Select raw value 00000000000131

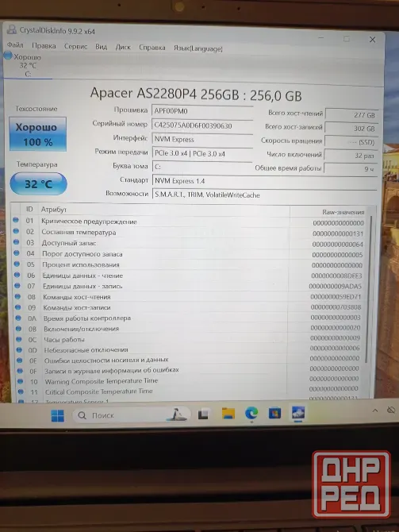(x=338, y=233)
